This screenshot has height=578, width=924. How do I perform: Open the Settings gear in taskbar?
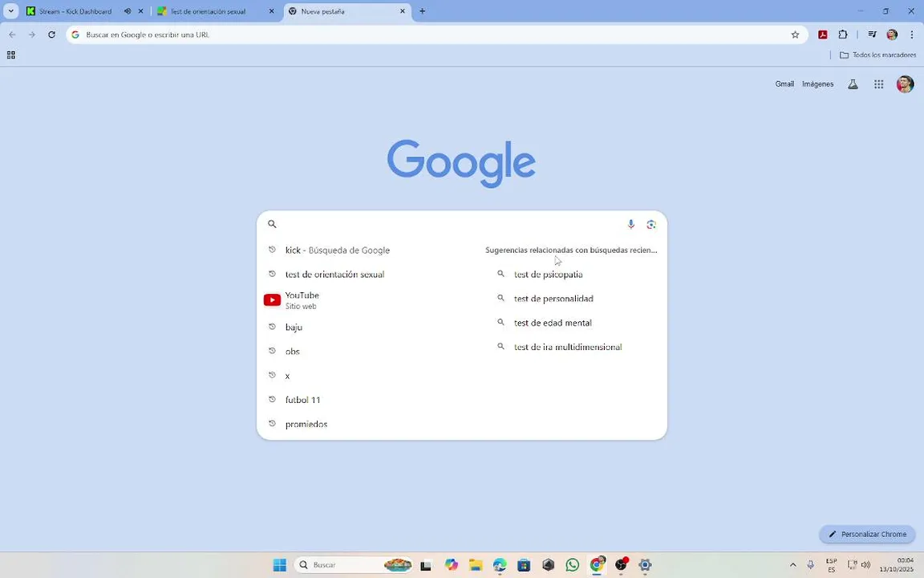645,565
